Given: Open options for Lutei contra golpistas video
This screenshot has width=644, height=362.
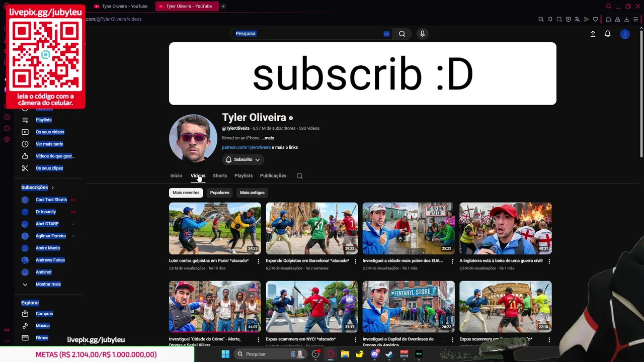Looking at the screenshot, I should click(x=259, y=261).
